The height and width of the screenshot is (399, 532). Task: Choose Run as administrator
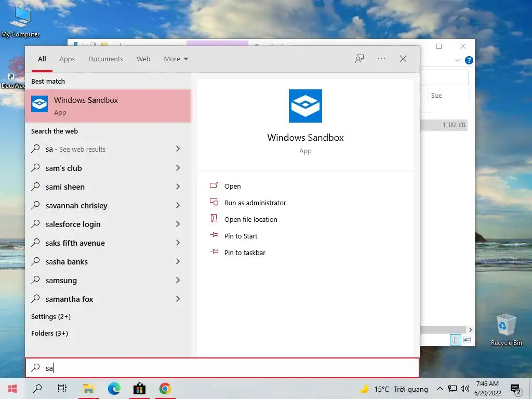(x=255, y=203)
